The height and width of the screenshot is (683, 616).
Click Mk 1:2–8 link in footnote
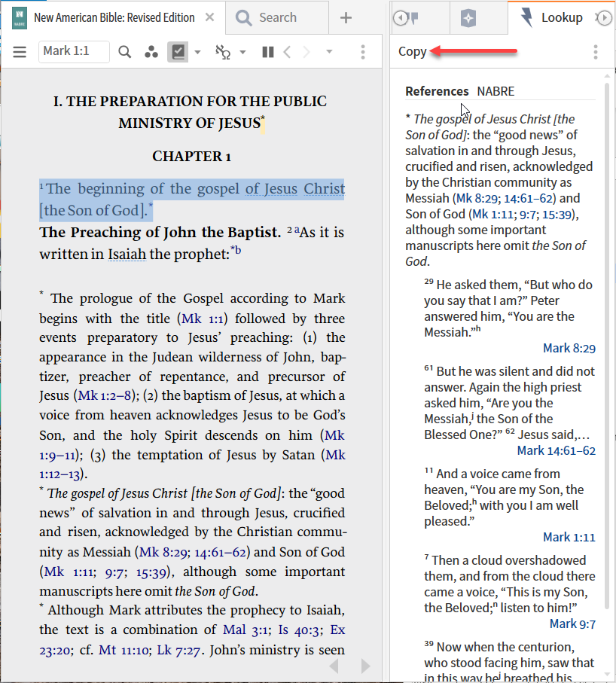(105, 395)
